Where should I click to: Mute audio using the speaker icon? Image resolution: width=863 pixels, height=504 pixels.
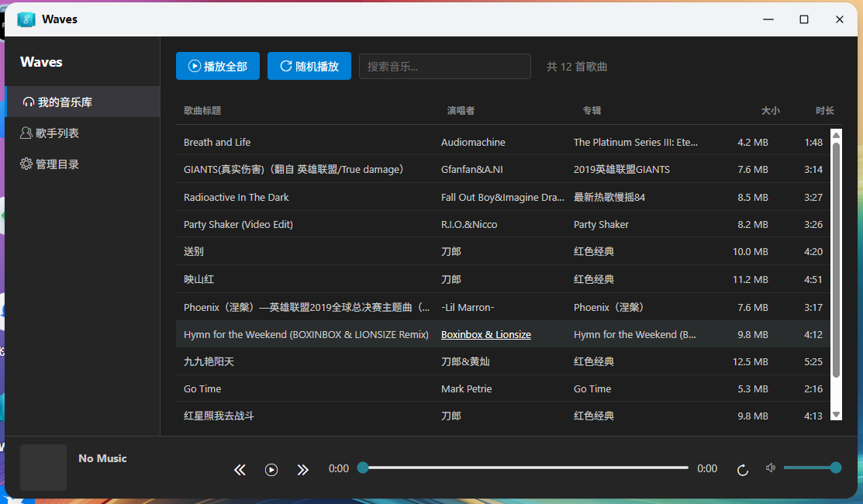pyautogui.click(x=770, y=468)
